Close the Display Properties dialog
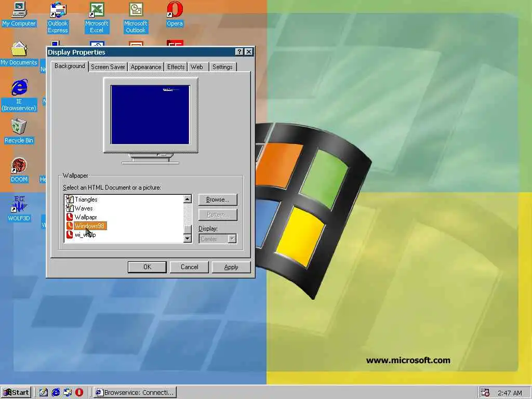532x399 pixels. (249, 51)
